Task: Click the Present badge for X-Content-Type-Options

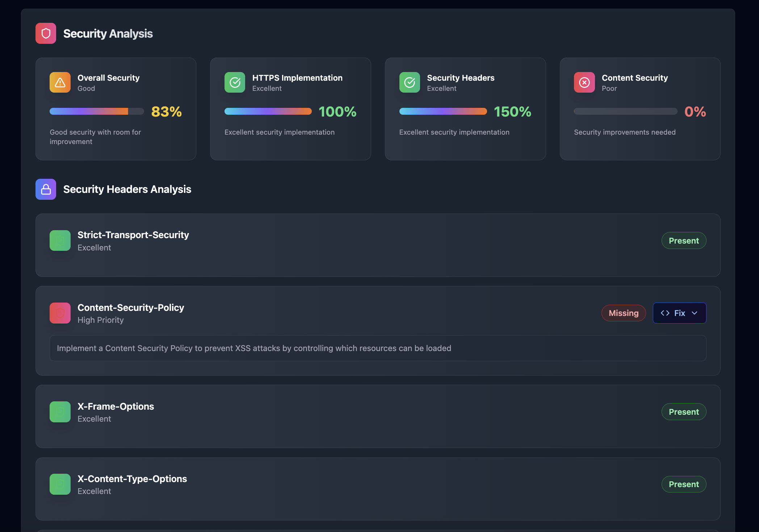Action: click(x=684, y=484)
